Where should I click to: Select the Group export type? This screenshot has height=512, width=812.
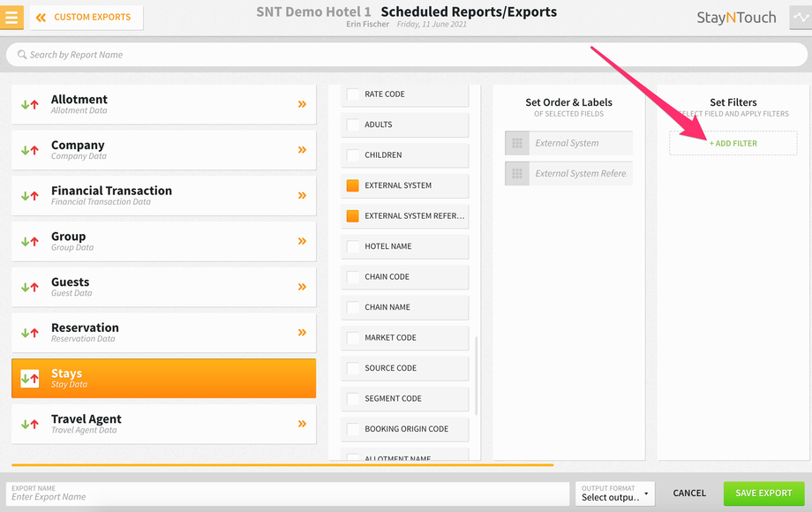point(163,241)
